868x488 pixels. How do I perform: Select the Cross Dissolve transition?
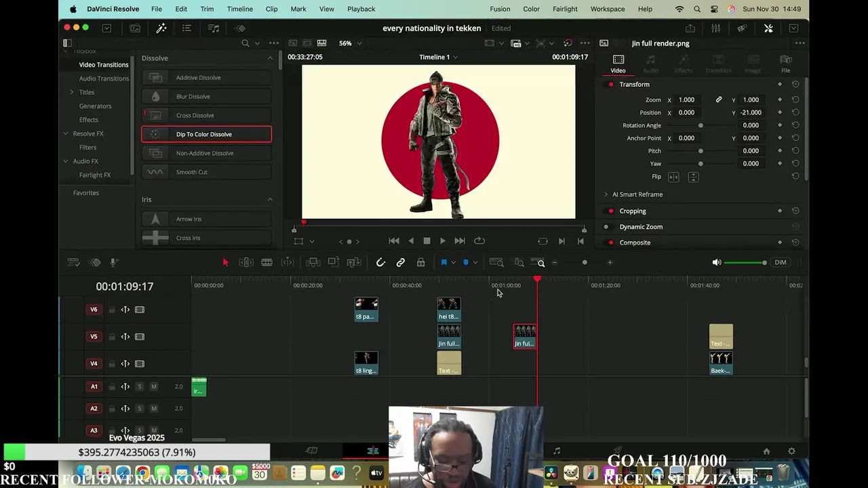[206, 115]
